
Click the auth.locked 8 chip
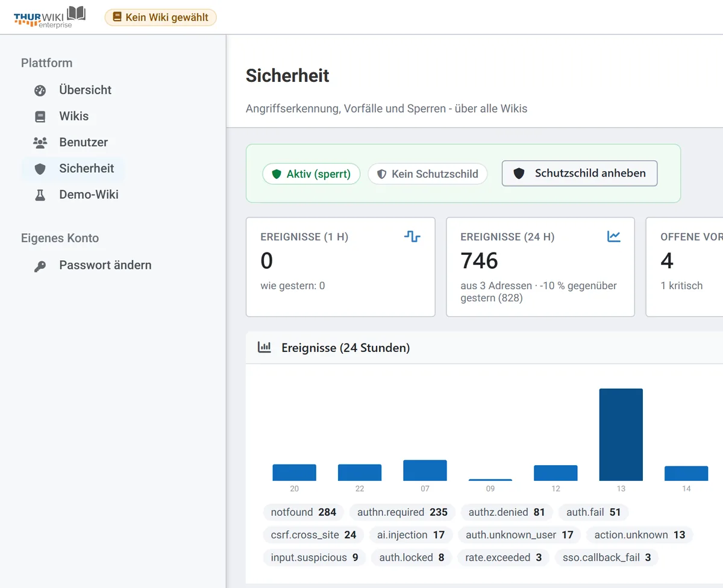click(412, 558)
